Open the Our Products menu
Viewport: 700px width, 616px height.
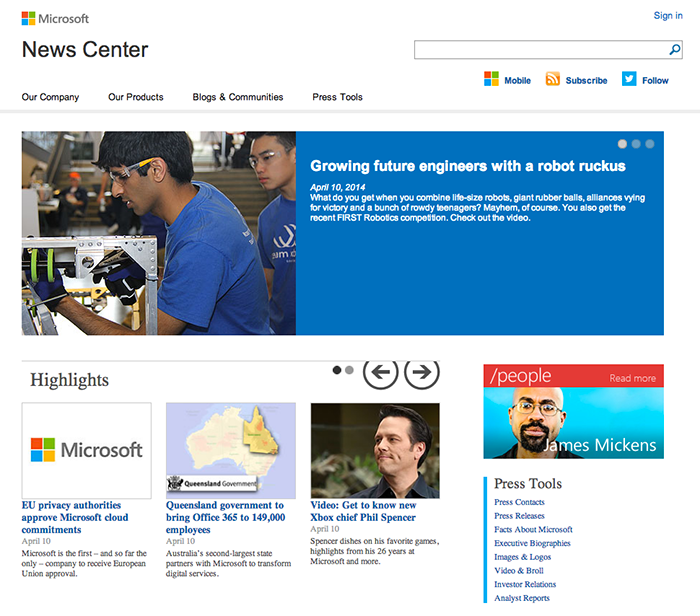pyautogui.click(x=136, y=97)
